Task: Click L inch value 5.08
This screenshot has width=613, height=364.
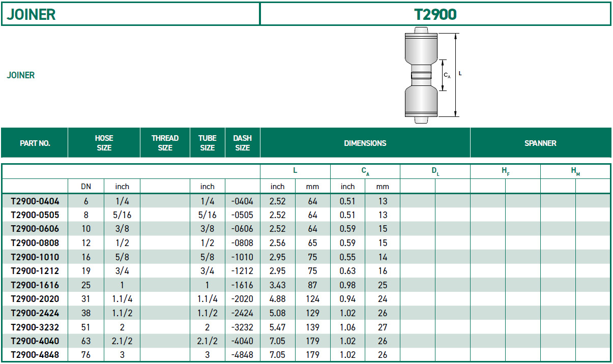Action: [x=278, y=313]
